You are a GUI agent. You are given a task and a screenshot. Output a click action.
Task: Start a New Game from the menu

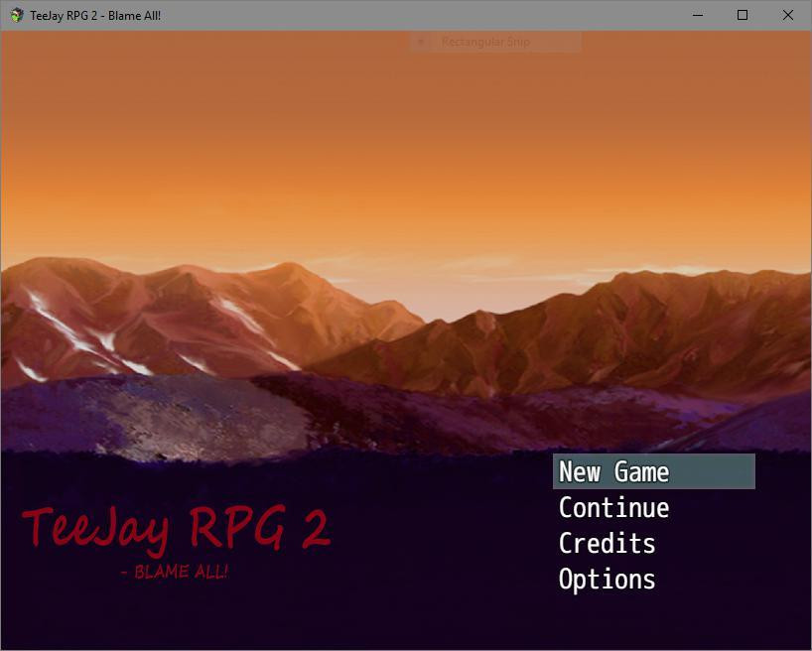(x=653, y=471)
